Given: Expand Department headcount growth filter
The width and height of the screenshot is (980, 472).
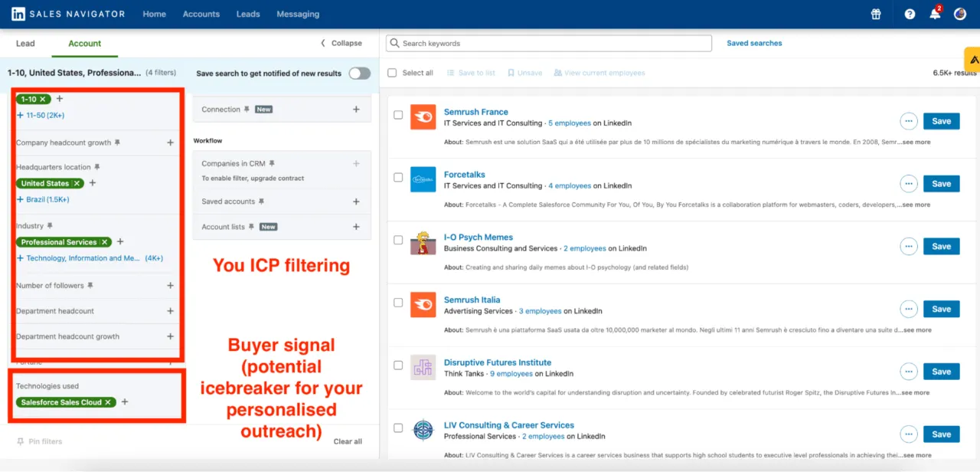Looking at the screenshot, I should coord(170,336).
